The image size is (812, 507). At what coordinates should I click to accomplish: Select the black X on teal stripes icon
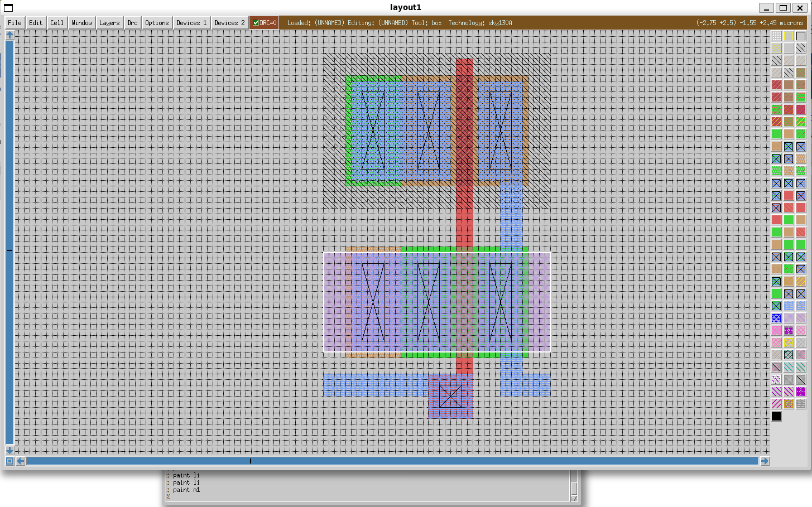789,355
